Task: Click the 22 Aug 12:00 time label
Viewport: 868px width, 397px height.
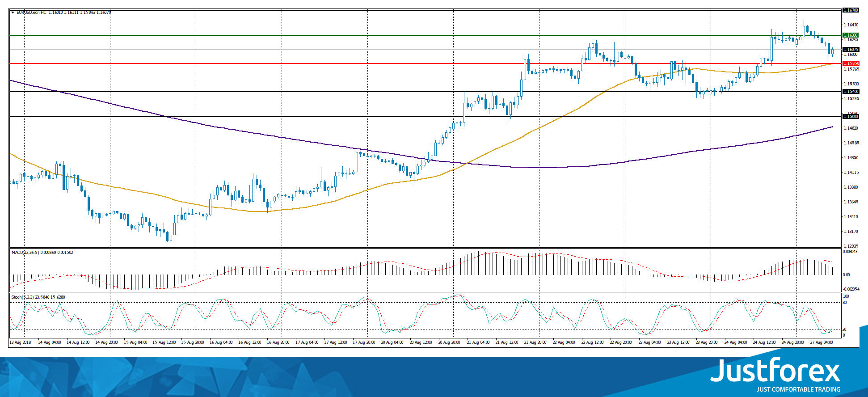Action: pos(593,342)
